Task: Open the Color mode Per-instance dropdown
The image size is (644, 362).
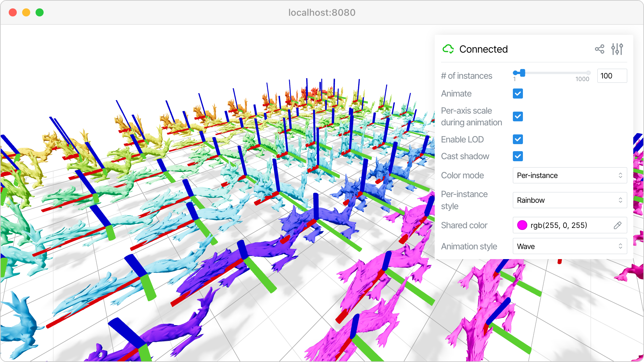Action: point(570,175)
